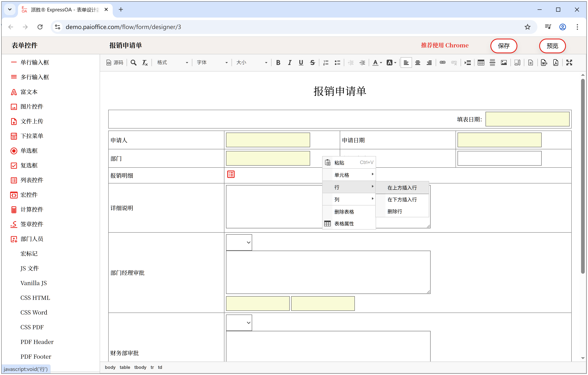Select 表格属性 in context menu
The image size is (588, 375).
pyautogui.click(x=344, y=224)
